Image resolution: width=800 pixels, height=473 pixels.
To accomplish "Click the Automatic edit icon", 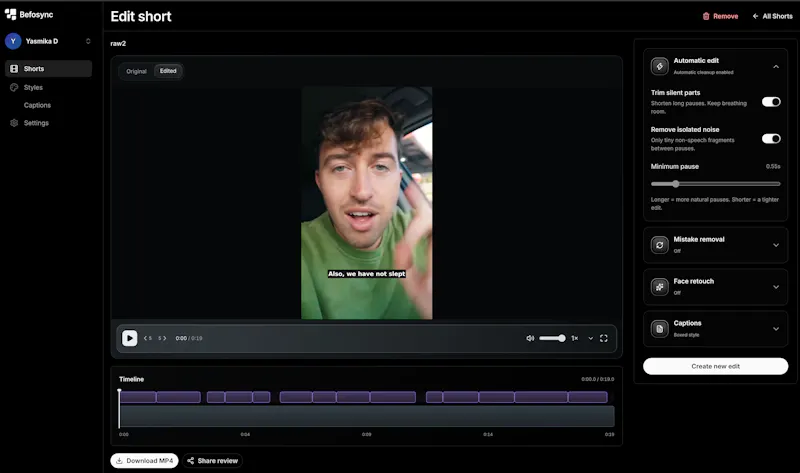I will (x=660, y=66).
